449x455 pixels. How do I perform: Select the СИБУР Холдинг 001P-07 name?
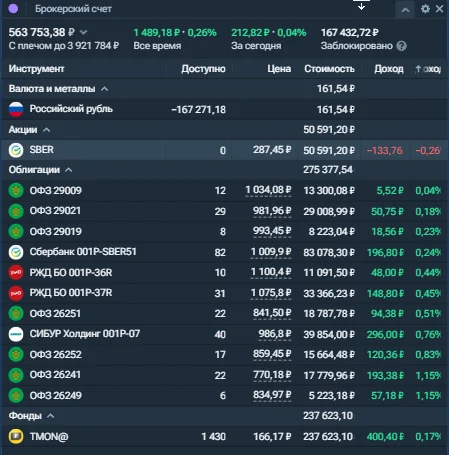coord(85,334)
